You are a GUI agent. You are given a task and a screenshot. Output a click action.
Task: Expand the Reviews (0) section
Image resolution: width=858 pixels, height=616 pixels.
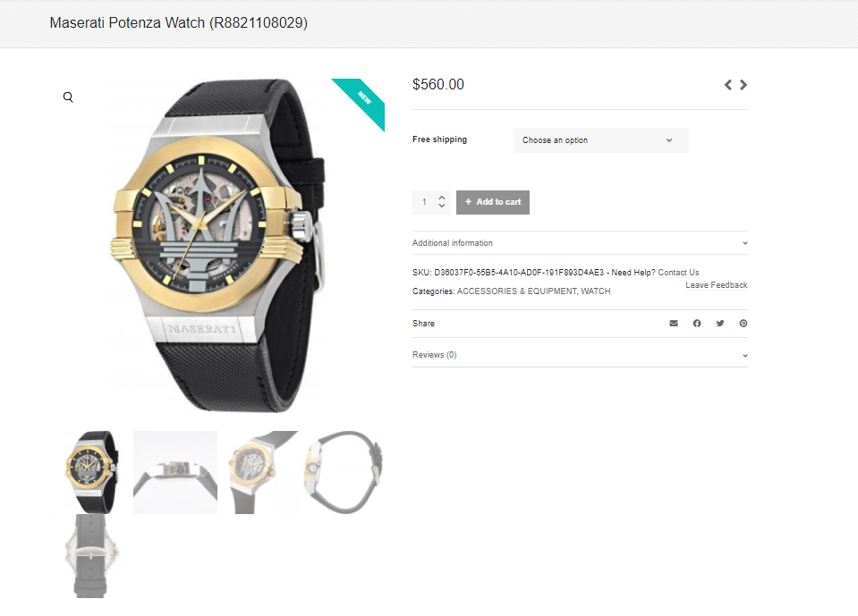pyautogui.click(x=580, y=355)
